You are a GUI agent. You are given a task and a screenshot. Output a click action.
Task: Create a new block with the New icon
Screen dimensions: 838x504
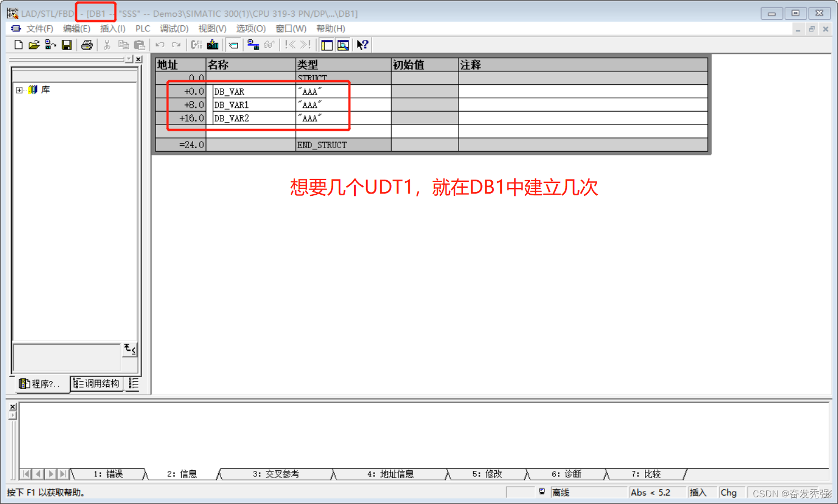click(x=17, y=44)
